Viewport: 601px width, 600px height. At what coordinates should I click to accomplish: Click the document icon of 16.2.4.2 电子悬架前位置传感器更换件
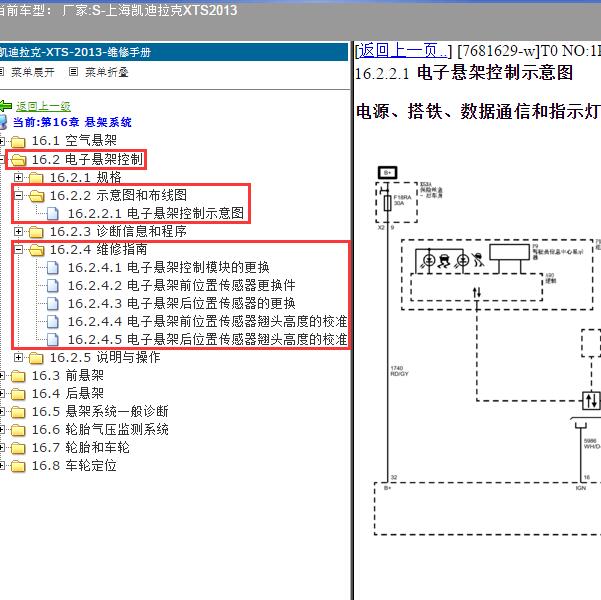coord(53,286)
